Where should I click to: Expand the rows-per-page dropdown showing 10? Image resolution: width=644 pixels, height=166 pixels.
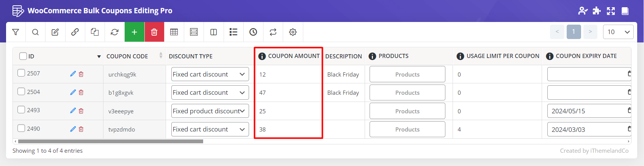pos(618,32)
